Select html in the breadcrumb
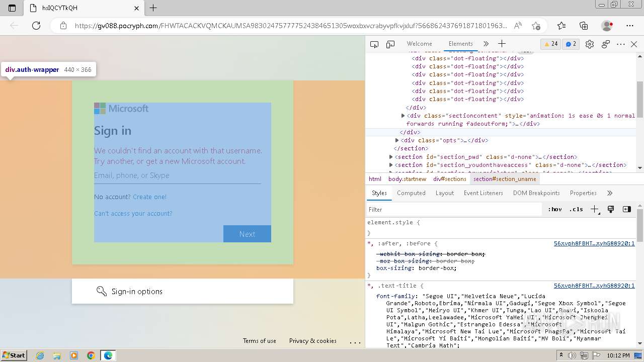 tap(375, 179)
